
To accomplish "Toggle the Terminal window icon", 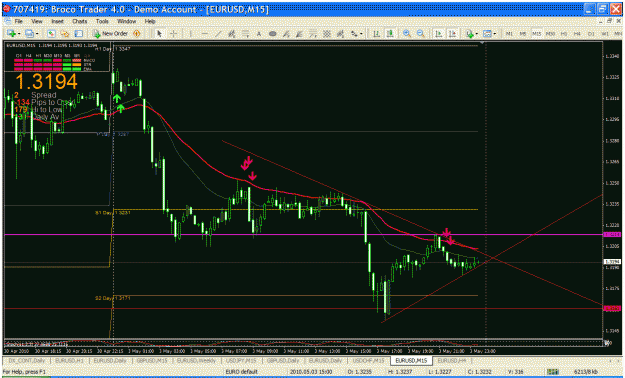I will tap(79, 34).
